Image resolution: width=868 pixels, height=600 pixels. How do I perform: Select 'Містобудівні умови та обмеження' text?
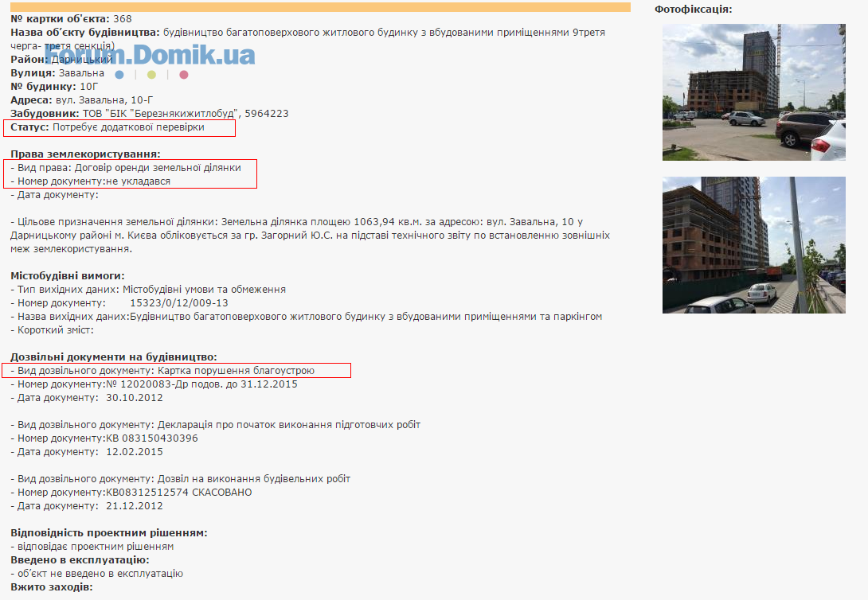point(205,290)
